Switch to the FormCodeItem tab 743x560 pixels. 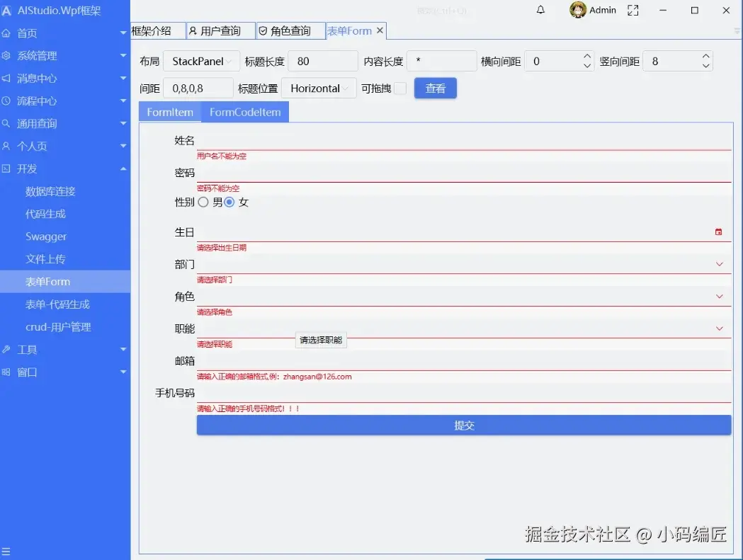click(x=245, y=111)
